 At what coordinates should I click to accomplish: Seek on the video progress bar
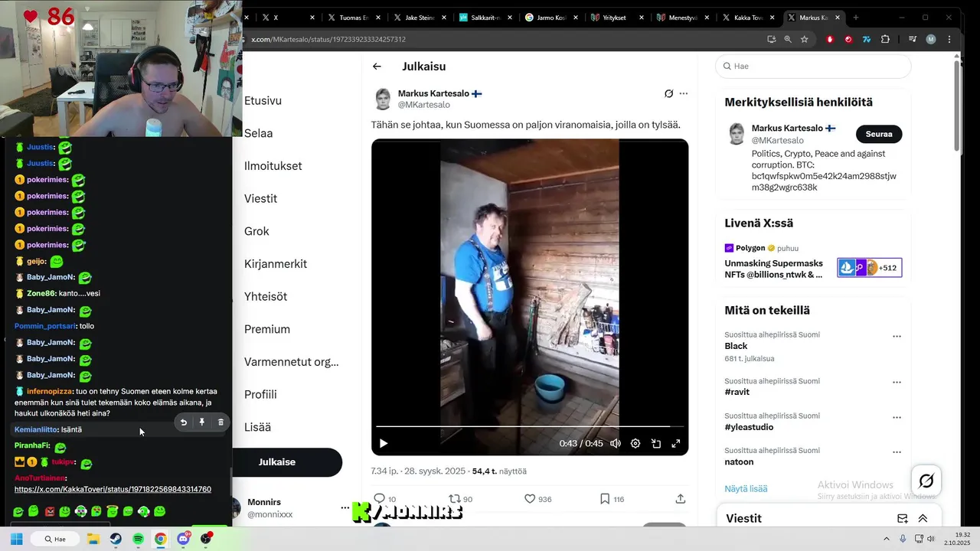coord(530,426)
